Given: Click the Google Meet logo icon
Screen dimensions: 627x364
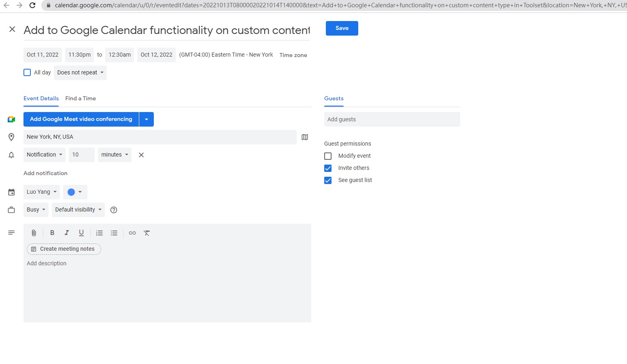Looking at the screenshot, I should pyautogui.click(x=11, y=119).
